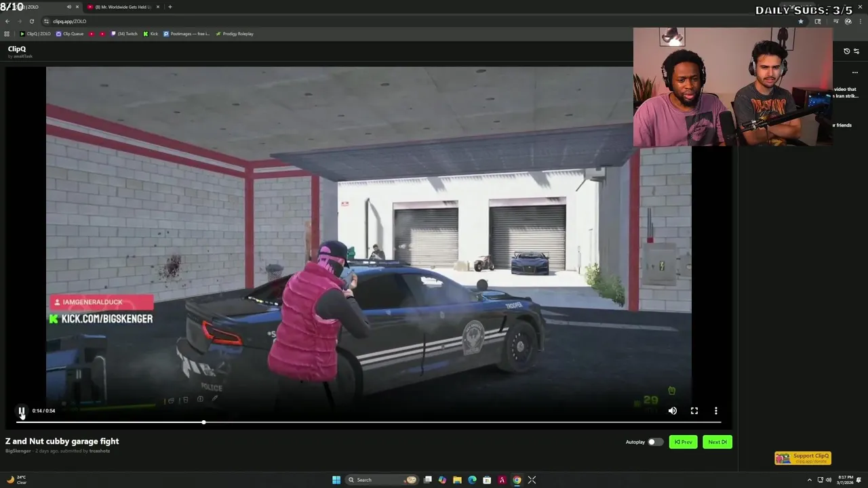Open the side panel three-dots menu
The width and height of the screenshot is (868, 488).
(854, 72)
